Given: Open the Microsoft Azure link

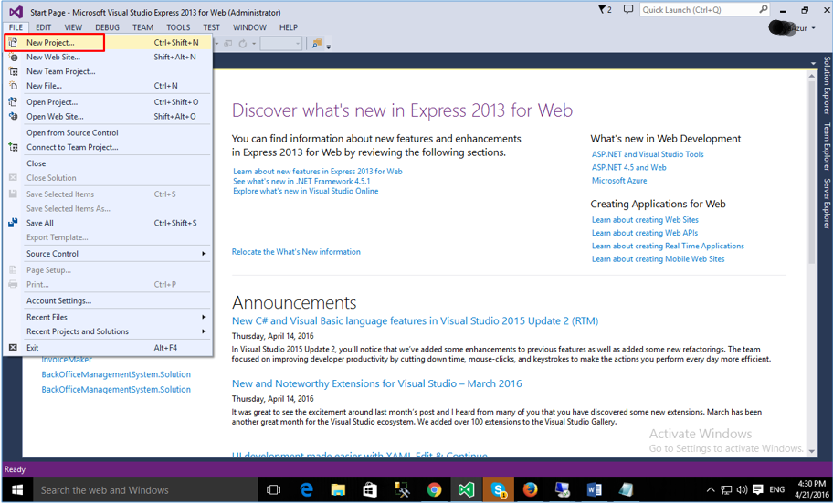Looking at the screenshot, I should pos(619,181).
